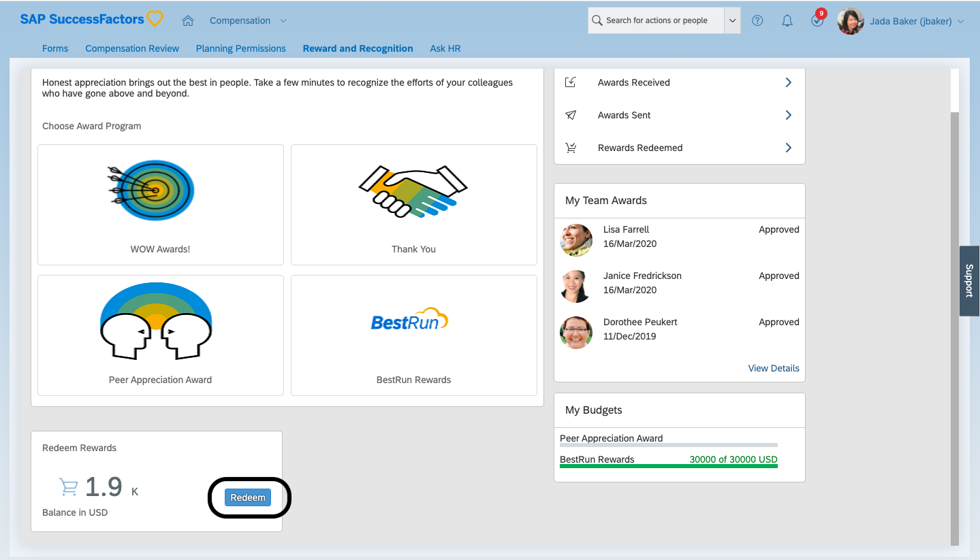Expand the Awards Received chevron
The image size is (980, 560).
pos(788,82)
